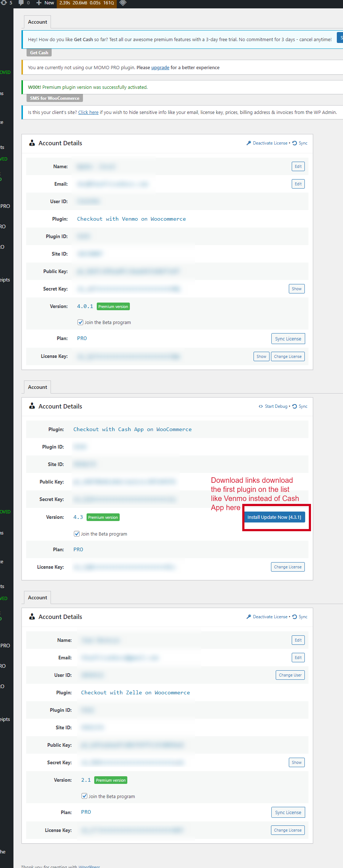Click the Deactivate License text in Venmo panel
Screen dimensions: 343x868
(270, 143)
